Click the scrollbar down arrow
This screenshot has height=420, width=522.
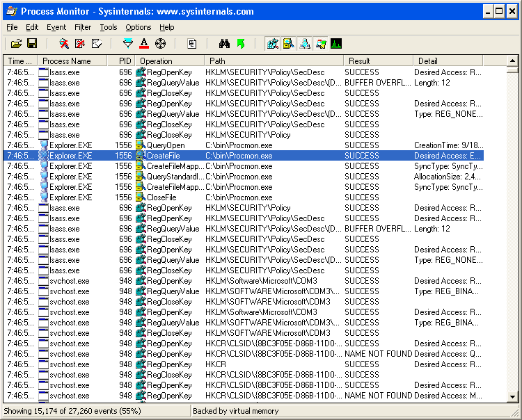[x=512, y=397]
